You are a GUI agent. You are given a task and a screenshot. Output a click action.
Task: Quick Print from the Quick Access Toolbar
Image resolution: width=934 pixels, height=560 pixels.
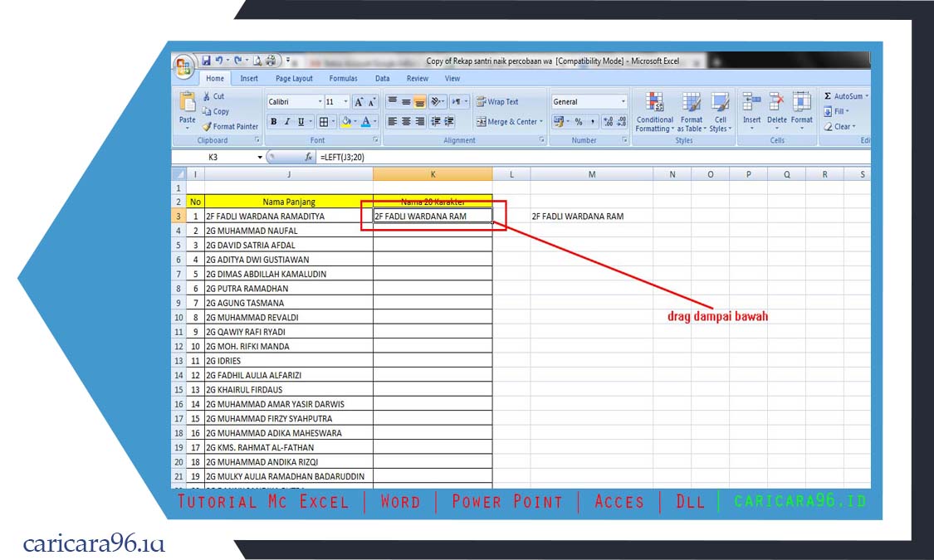click(271, 61)
